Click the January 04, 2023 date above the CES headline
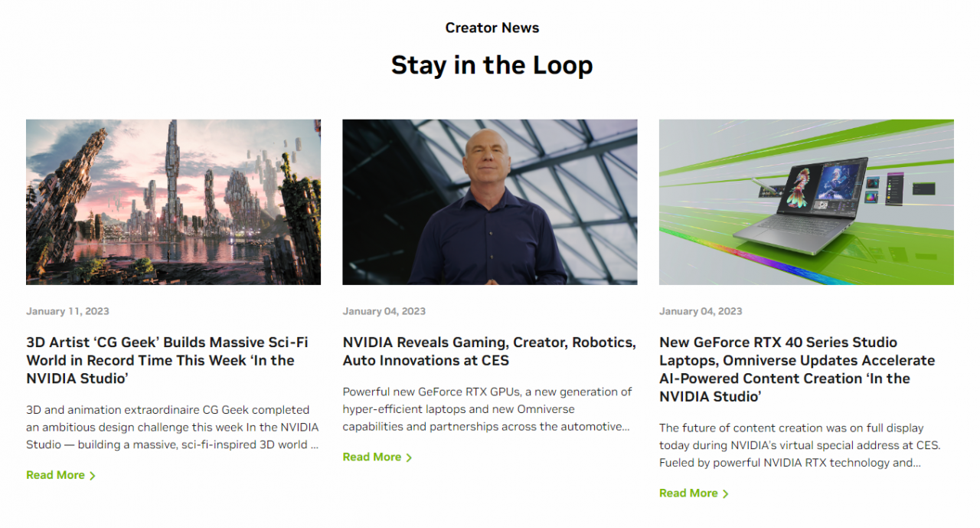This screenshot has height=528, width=980. (384, 311)
